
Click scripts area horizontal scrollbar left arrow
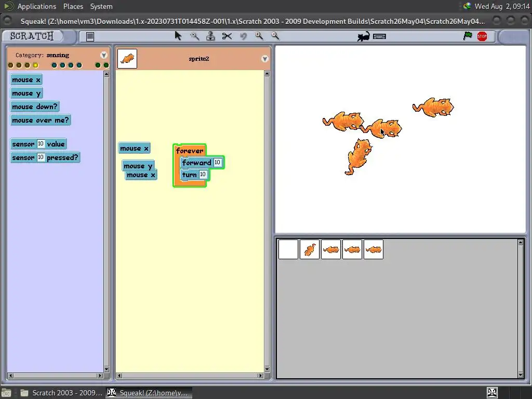[119, 376]
